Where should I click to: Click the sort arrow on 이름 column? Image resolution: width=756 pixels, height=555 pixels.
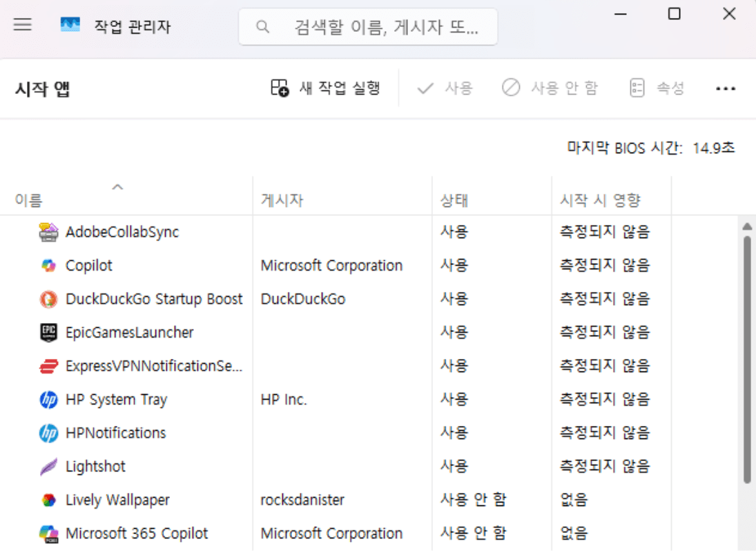tap(117, 186)
